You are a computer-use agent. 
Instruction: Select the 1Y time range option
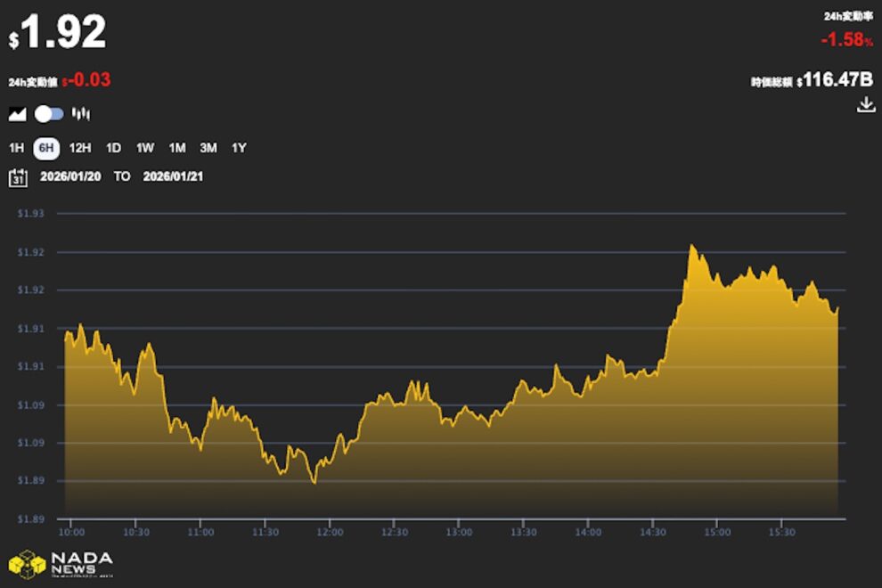239,149
